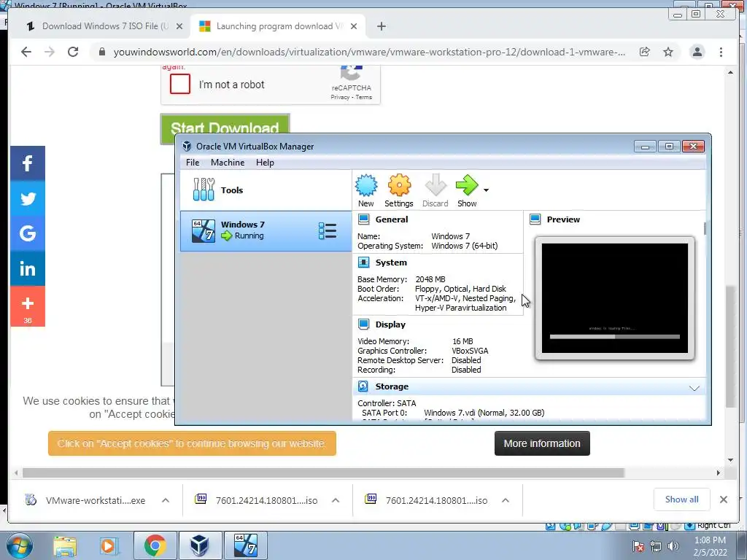
Task: Click the reCAPTCHA Terms link
Action: click(x=363, y=97)
